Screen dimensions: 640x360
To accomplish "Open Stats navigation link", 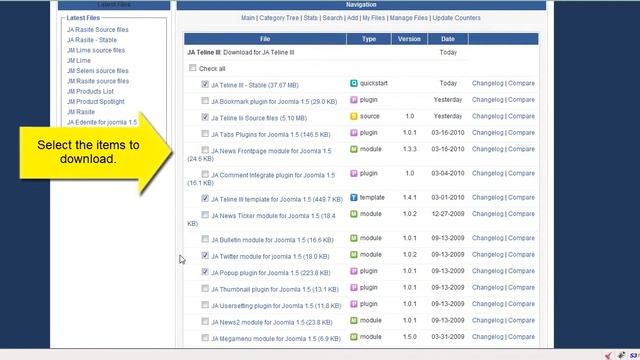I will click(x=311, y=18).
